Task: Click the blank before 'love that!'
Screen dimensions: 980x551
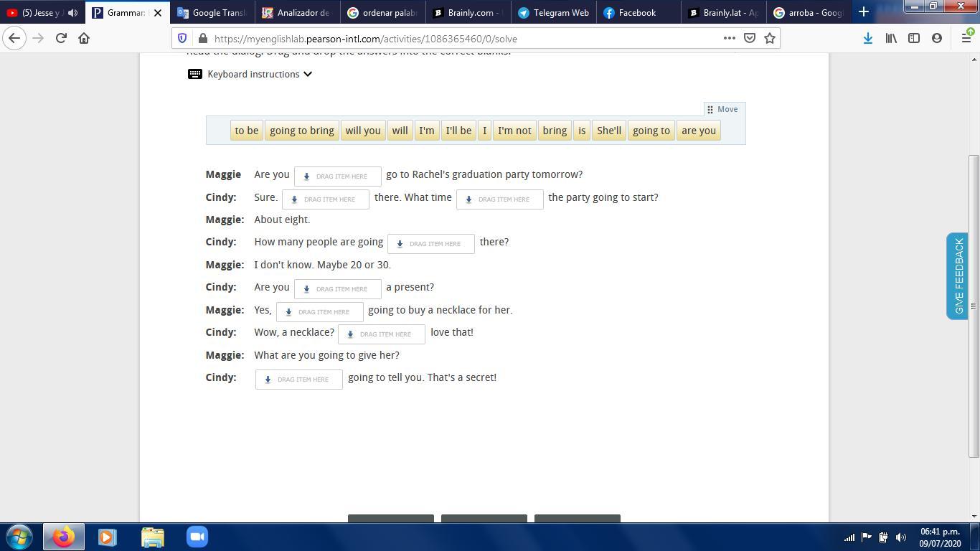Action: coord(382,334)
